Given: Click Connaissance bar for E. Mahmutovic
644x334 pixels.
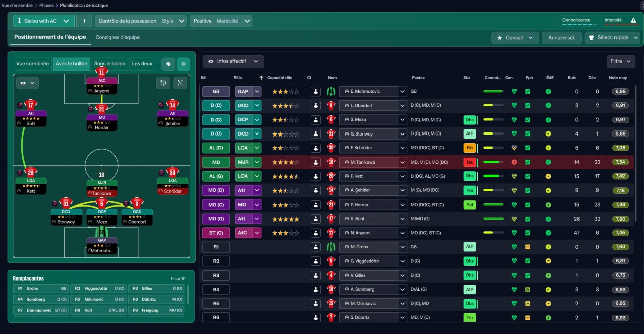Looking at the screenshot, I should click(493, 92).
